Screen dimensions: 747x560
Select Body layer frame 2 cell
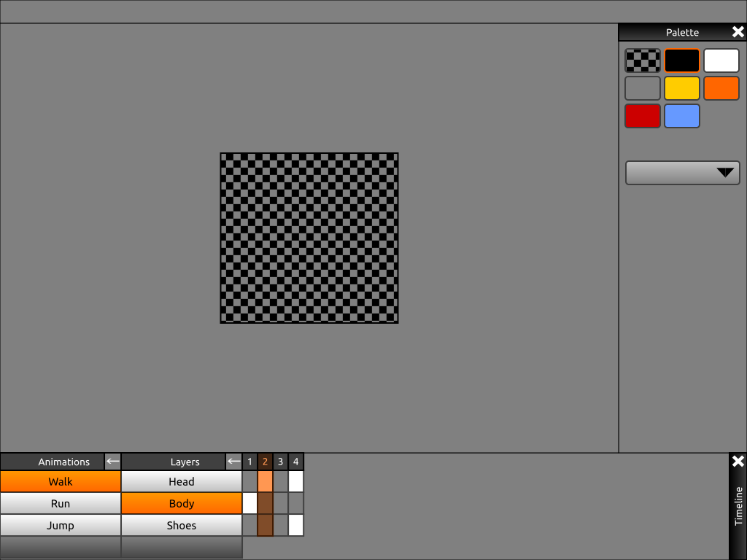(x=265, y=503)
